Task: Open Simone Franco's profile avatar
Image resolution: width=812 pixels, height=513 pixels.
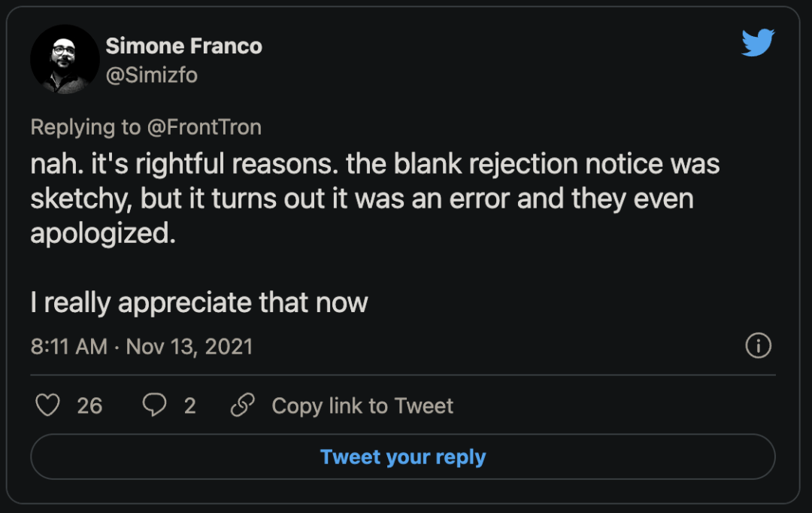Action: pyautogui.click(x=65, y=59)
